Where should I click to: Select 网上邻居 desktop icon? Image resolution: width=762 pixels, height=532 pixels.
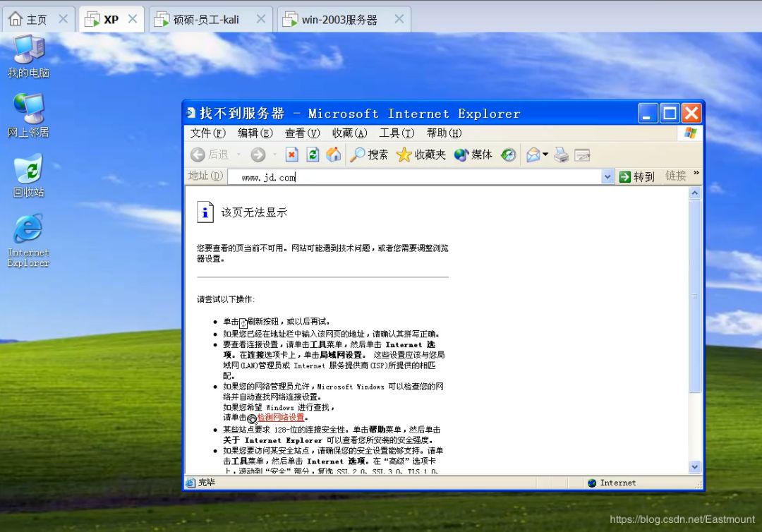[x=29, y=116]
